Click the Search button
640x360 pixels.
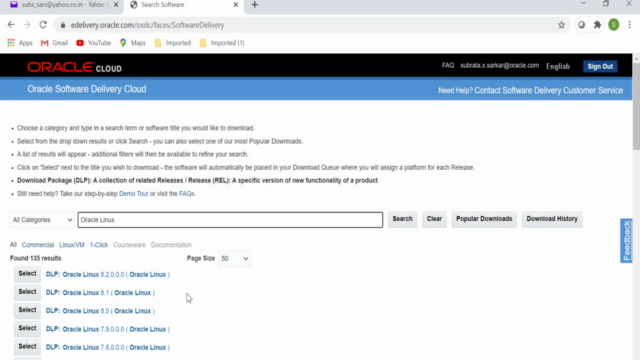(402, 219)
